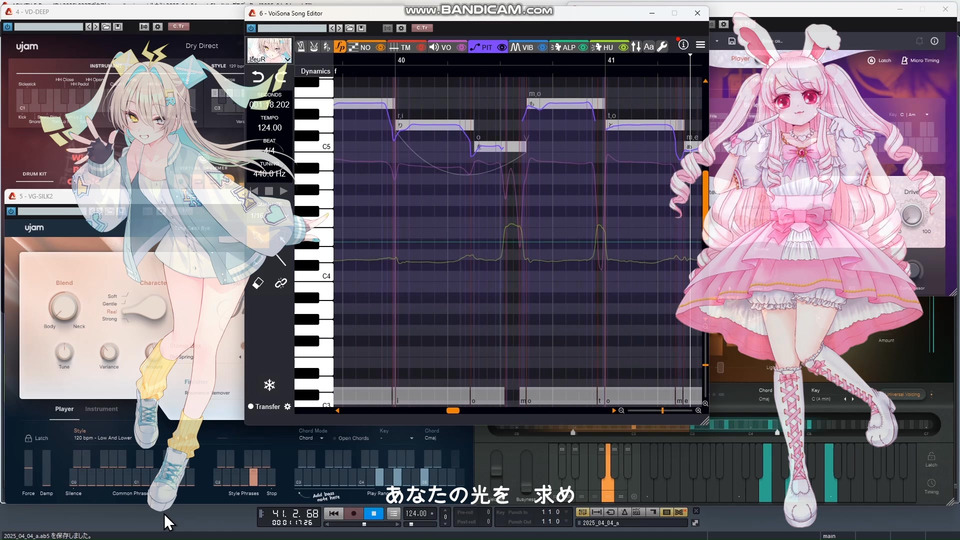Open the voice character dropdown arrow
960x540 pixels.
click(x=287, y=59)
